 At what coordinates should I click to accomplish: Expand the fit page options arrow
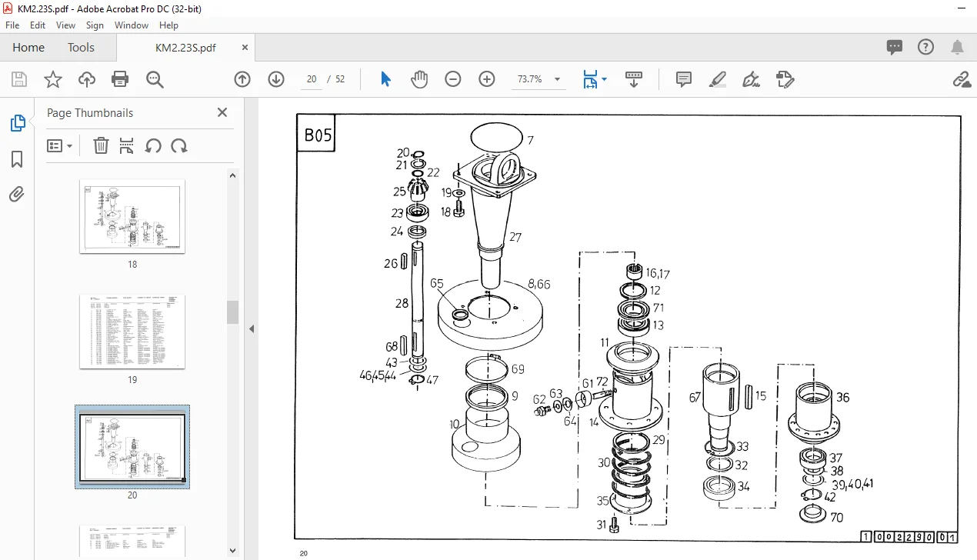pyautogui.click(x=605, y=79)
